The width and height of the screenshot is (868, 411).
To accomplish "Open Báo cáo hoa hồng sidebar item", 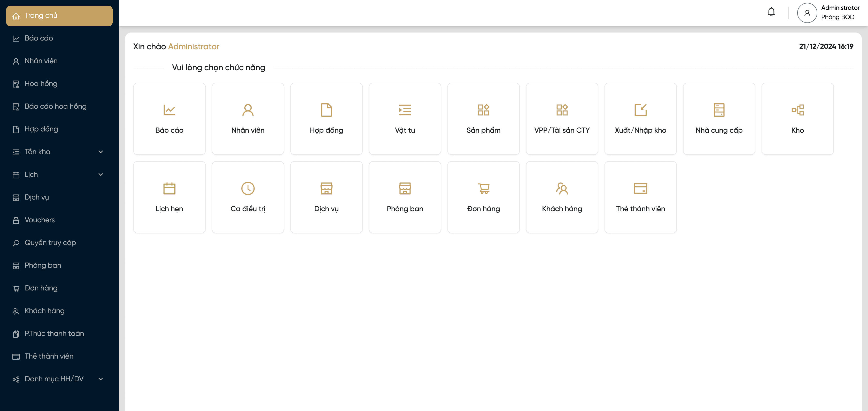I will click(59, 106).
